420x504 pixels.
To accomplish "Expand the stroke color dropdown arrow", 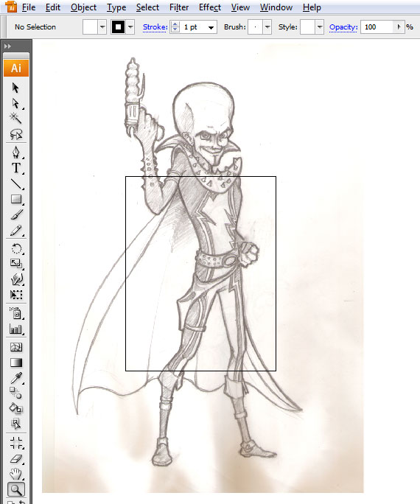I will [x=130, y=27].
